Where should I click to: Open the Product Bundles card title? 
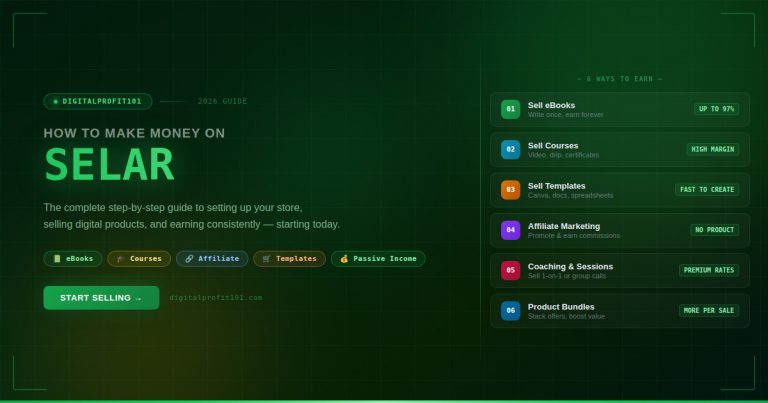(561, 307)
